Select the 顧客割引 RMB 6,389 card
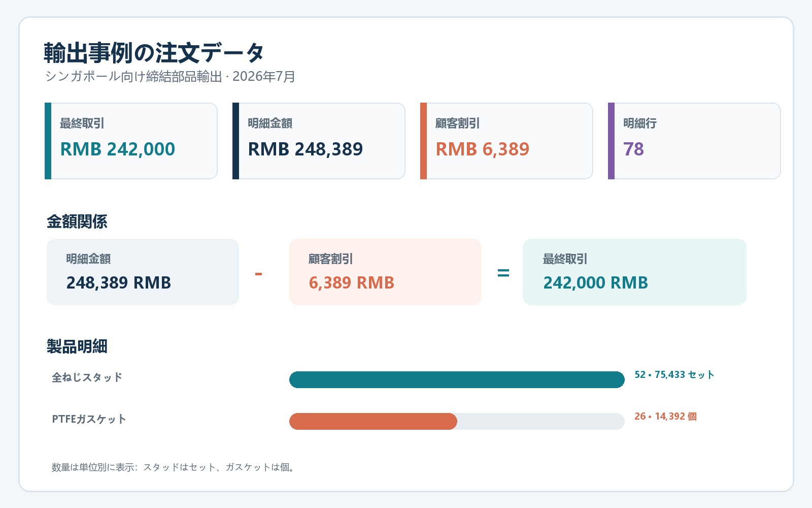The height and width of the screenshot is (508, 812). (x=506, y=141)
